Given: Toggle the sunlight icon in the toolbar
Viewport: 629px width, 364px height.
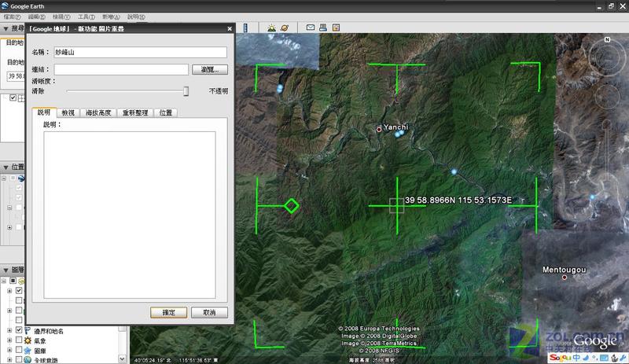Looking at the screenshot, I should [x=272, y=28].
